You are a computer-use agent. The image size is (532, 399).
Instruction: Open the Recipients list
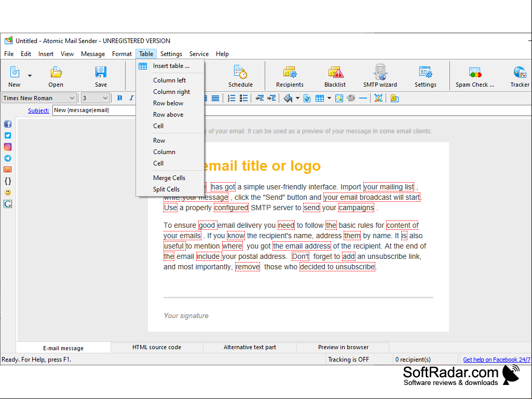tap(290, 76)
